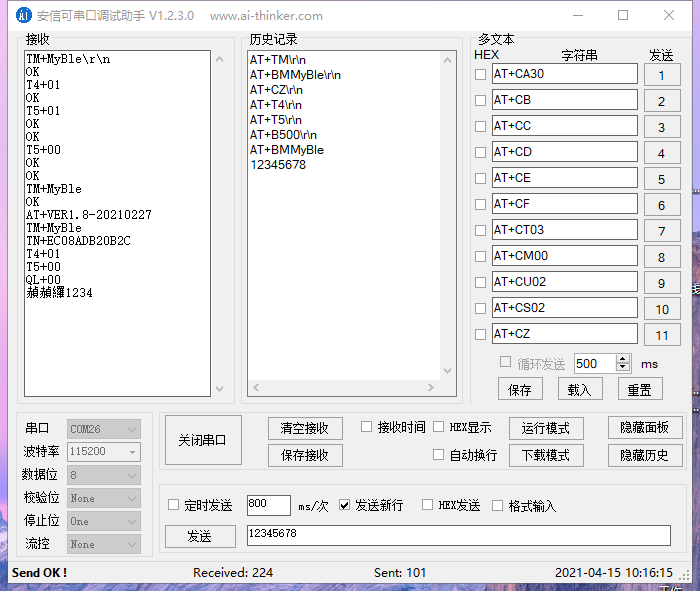Click the 清空接收 clear receive button
The height and width of the screenshot is (591, 700).
(x=305, y=428)
